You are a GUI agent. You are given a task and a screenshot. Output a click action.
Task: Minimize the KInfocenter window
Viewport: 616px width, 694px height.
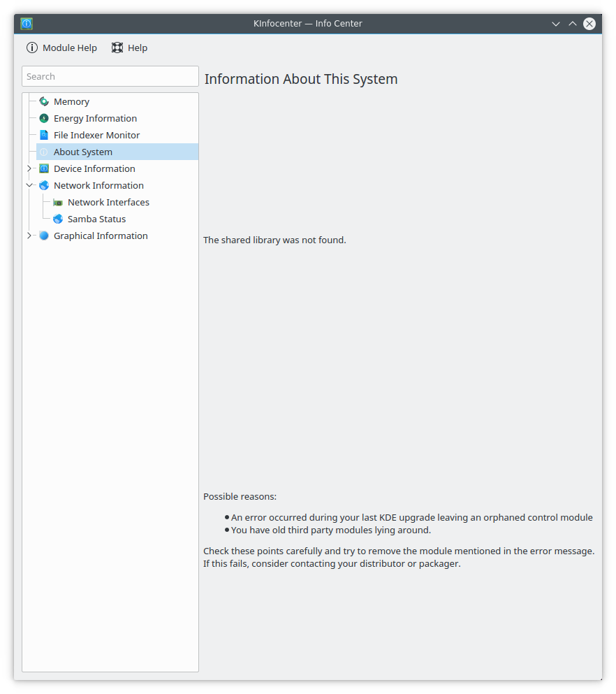pos(556,24)
